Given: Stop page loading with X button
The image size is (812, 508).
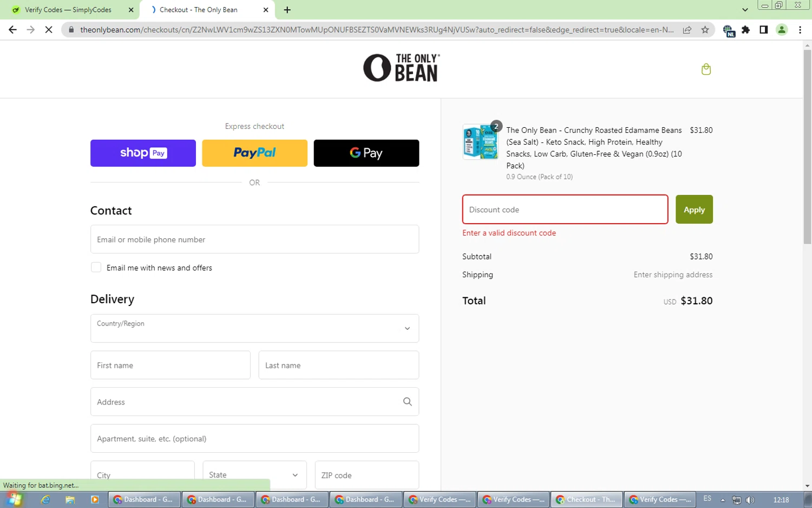Looking at the screenshot, I should pos(49,30).
